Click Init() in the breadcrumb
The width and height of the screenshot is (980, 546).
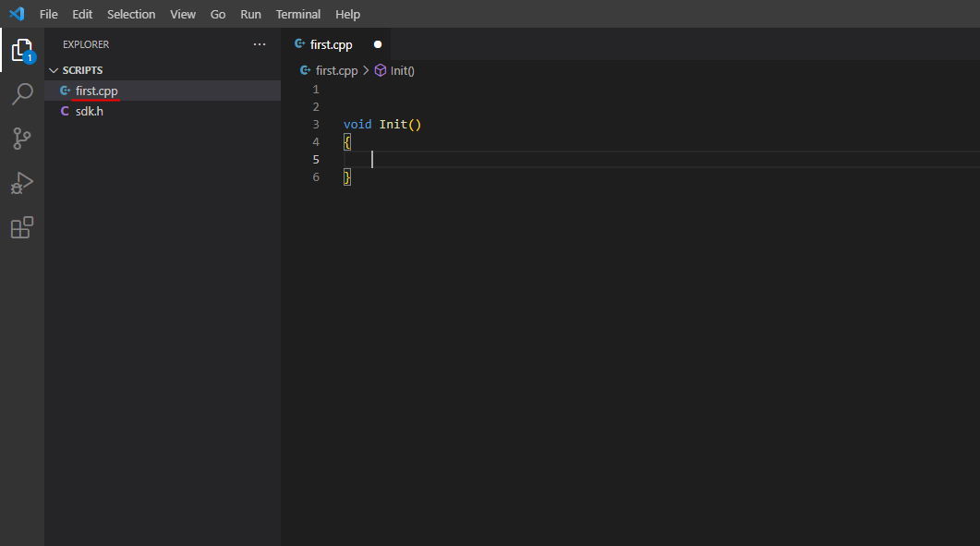402,70
